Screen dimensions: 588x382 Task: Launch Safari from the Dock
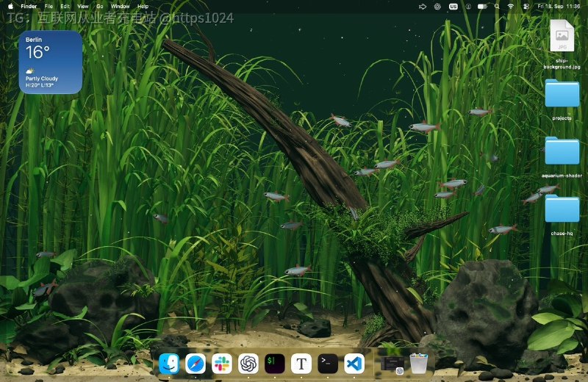[196, 364]
